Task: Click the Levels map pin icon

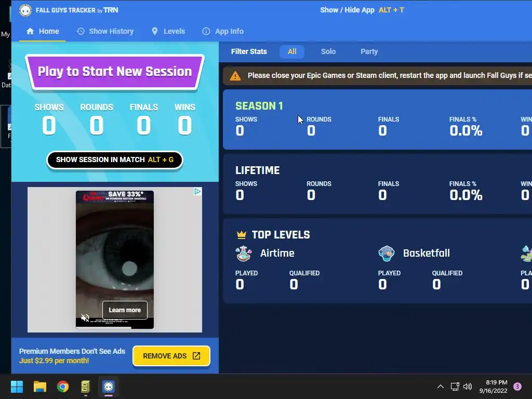Action: tap(155, 31)
